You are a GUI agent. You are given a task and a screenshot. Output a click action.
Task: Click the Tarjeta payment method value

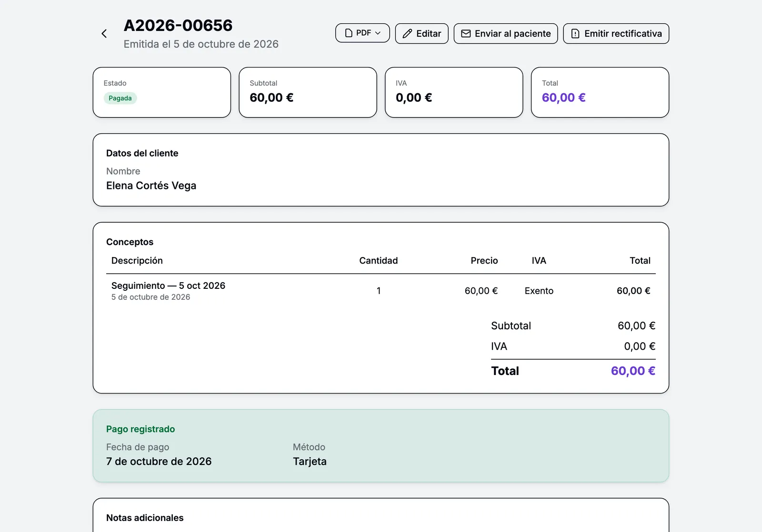click(310, 462)
